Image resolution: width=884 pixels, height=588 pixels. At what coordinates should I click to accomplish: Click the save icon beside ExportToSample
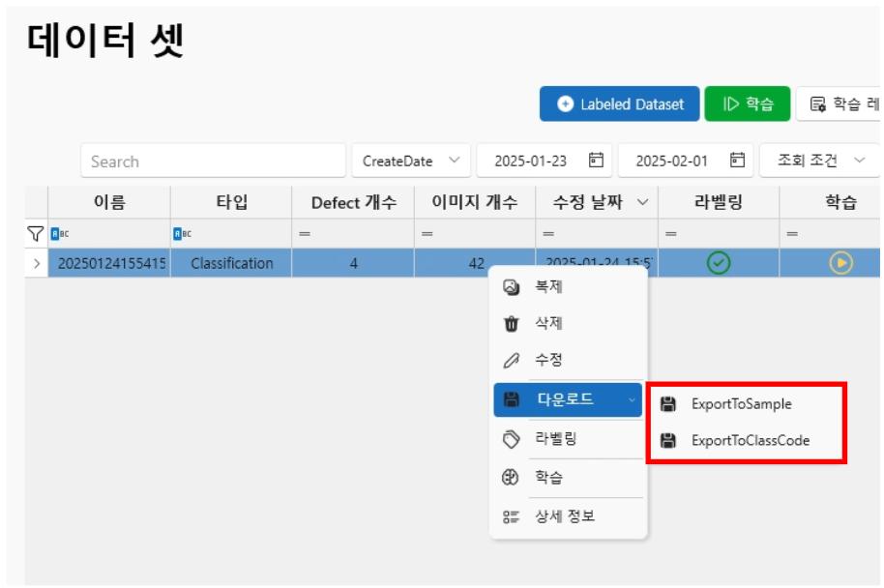667,404
